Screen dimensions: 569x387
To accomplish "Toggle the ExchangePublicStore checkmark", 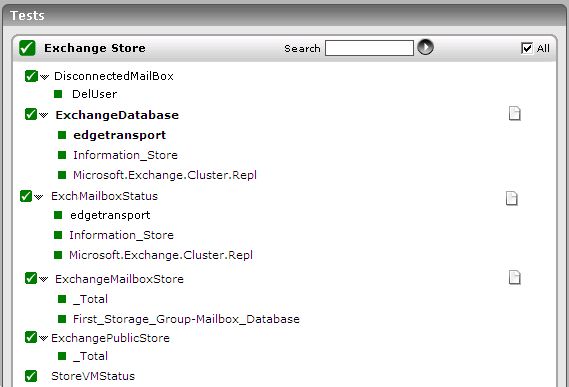I will [31, 337].
